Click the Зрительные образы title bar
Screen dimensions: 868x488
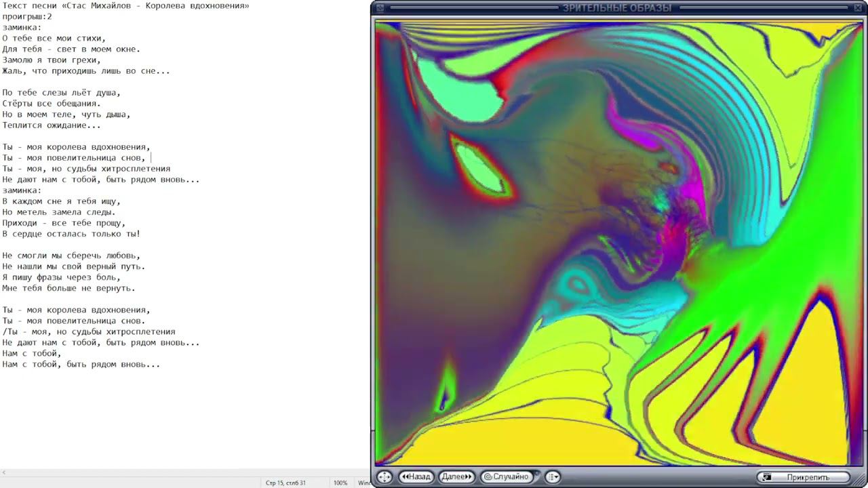617,7
